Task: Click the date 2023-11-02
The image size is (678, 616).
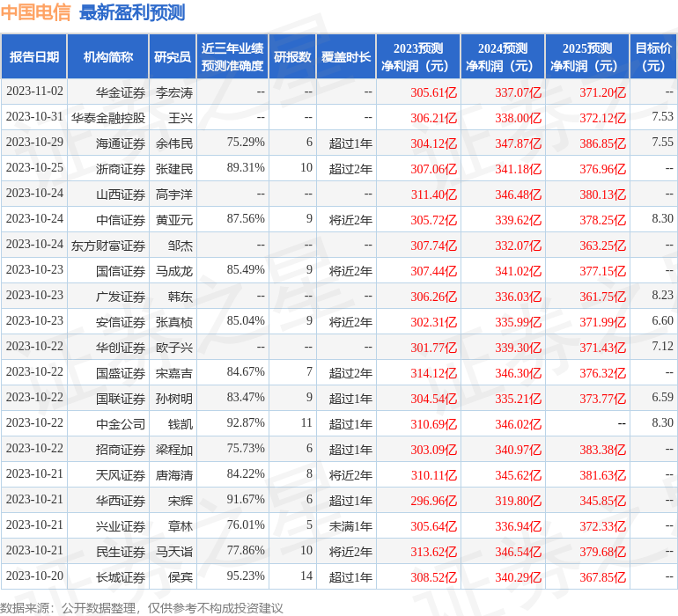Action: point(34,92)
